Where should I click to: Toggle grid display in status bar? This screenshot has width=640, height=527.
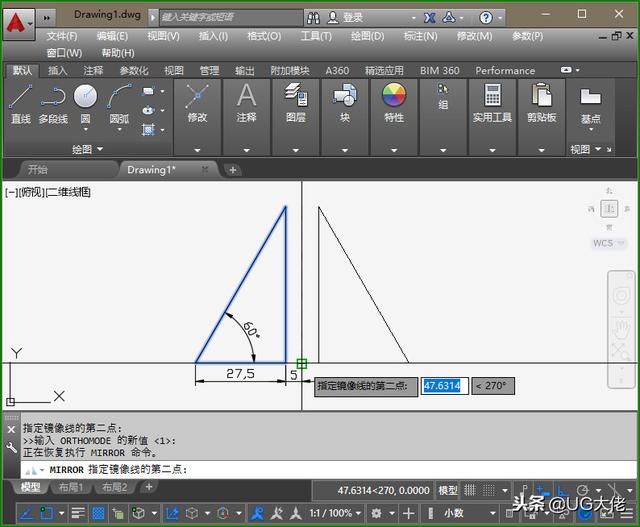point(98,513)
